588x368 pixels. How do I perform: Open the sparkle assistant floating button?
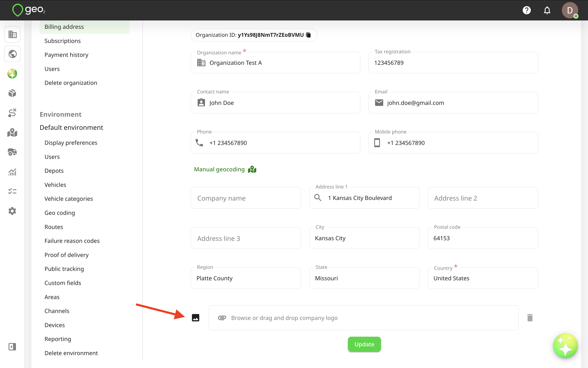pyautogui.click(x=565, y=345)
